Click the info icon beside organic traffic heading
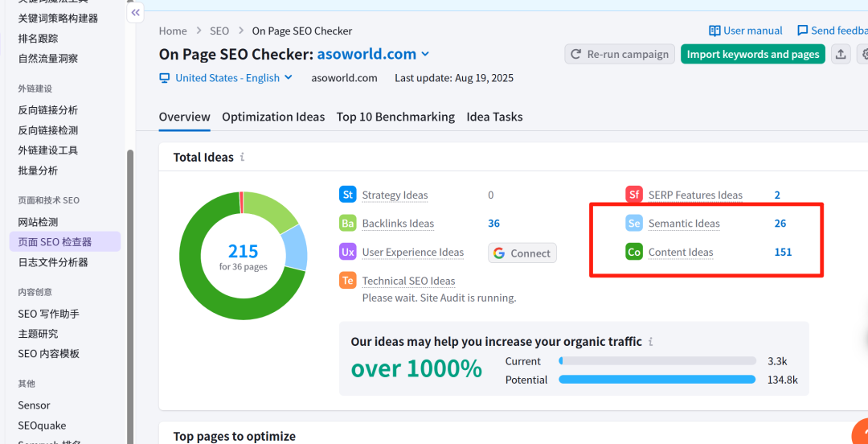868x444 pixels. [x=650, y=342]
